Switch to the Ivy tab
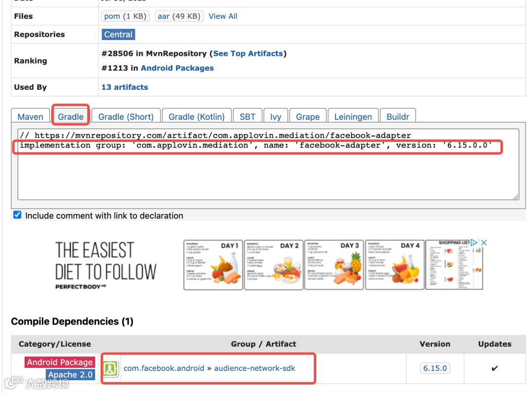 (x=275, y=116)
